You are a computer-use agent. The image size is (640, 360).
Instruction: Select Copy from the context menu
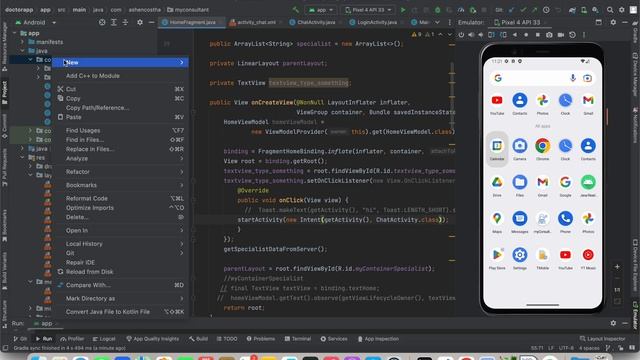click(120, 98)
